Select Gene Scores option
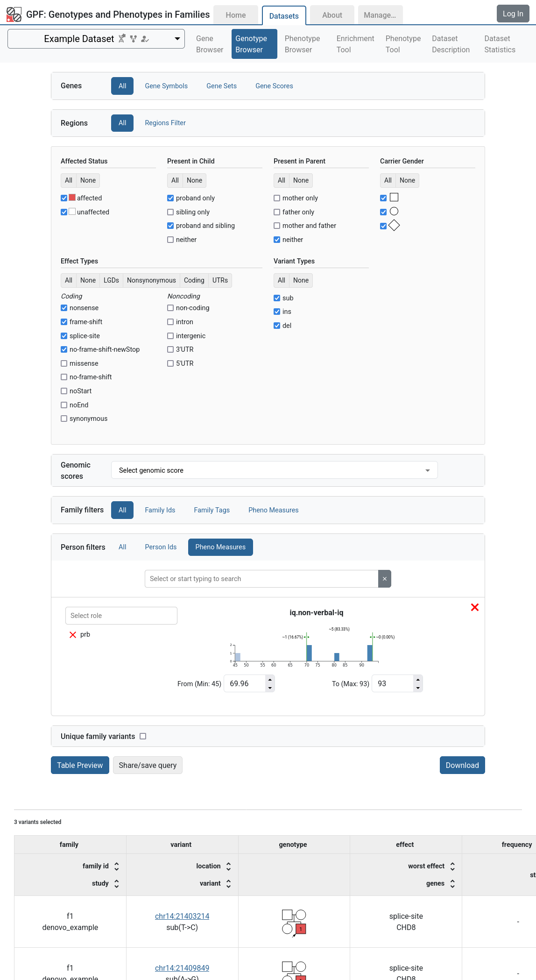536x980 pixels. click(274, 86)
